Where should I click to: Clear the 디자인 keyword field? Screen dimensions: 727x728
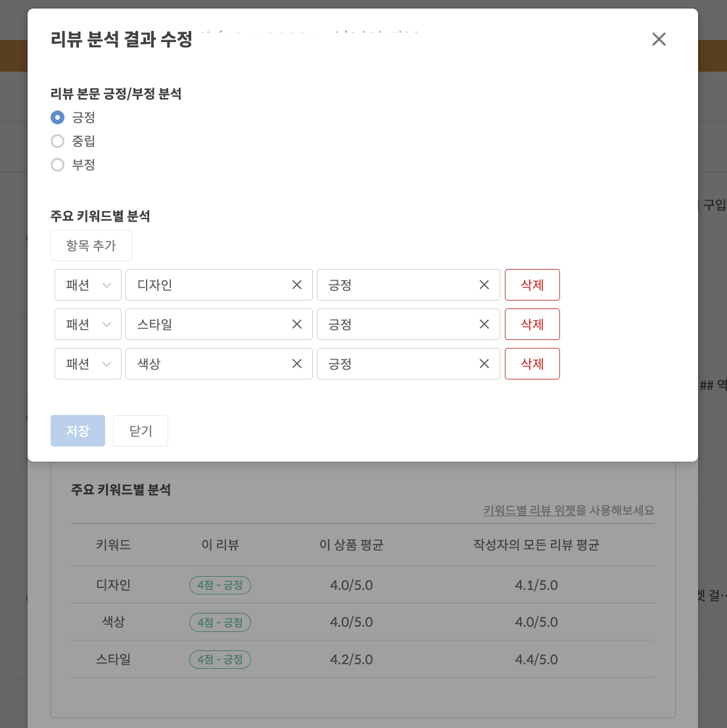297,285
